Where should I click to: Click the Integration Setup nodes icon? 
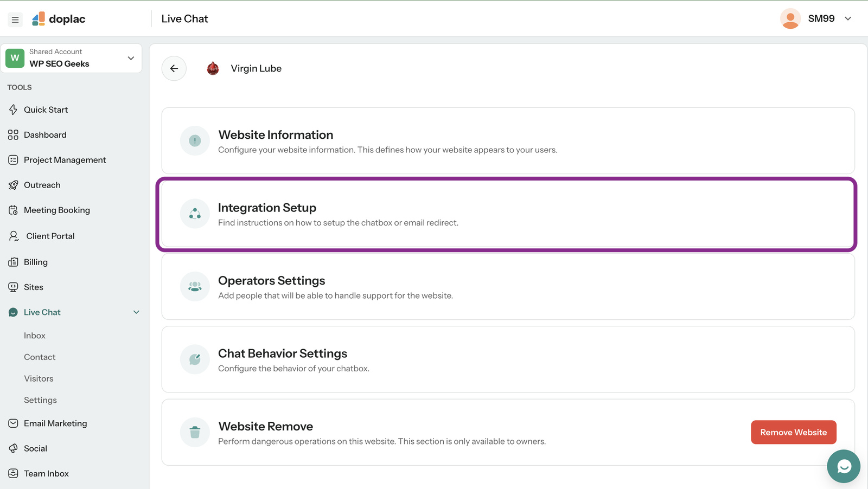pos(195,214)
